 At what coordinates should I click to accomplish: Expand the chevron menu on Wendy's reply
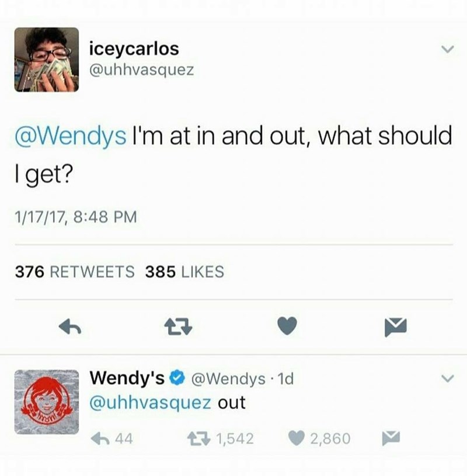[447, 378]
